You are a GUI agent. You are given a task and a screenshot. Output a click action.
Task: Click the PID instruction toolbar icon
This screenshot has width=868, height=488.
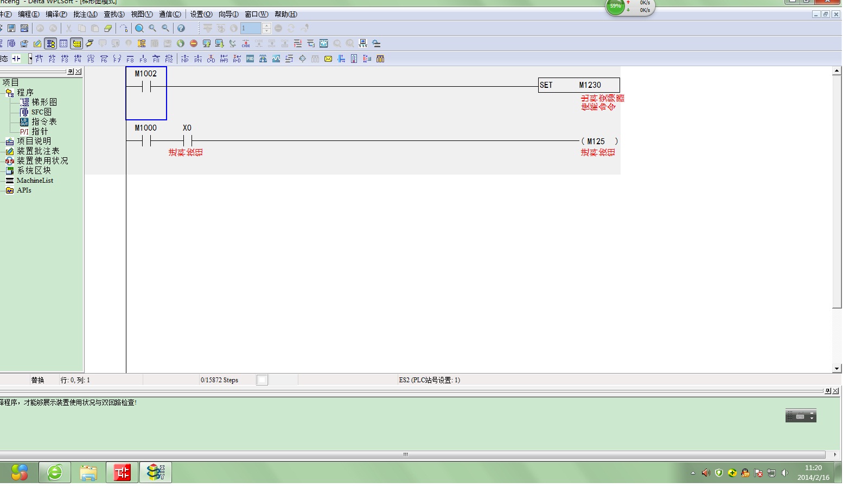(250, 59)
